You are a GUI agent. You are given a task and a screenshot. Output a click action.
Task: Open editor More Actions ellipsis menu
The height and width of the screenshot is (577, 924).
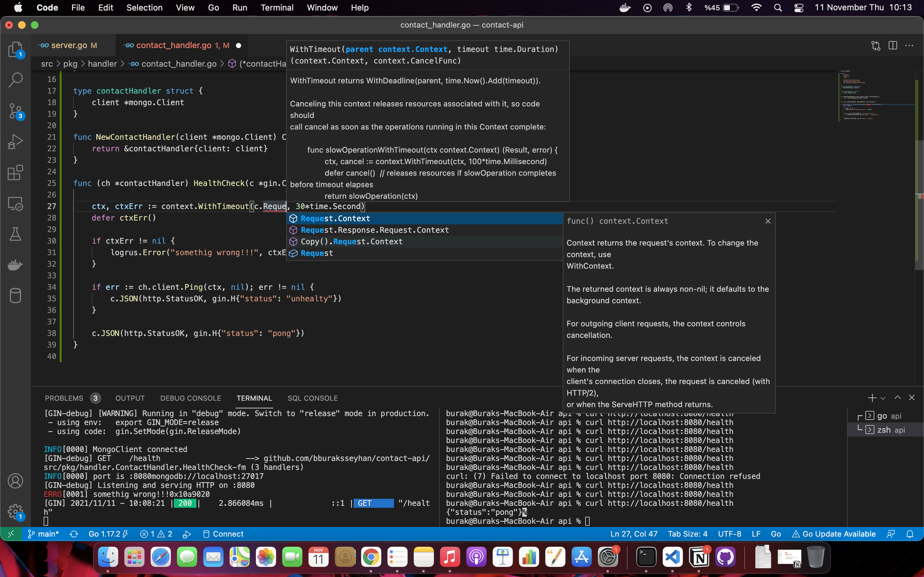pos(910,46)
